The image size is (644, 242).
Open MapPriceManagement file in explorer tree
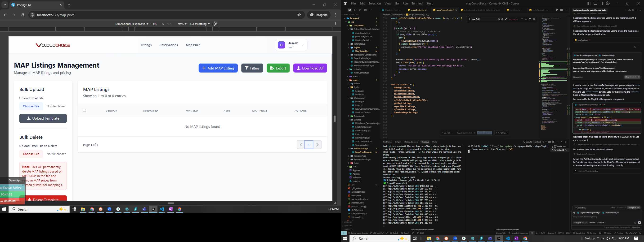364,152
